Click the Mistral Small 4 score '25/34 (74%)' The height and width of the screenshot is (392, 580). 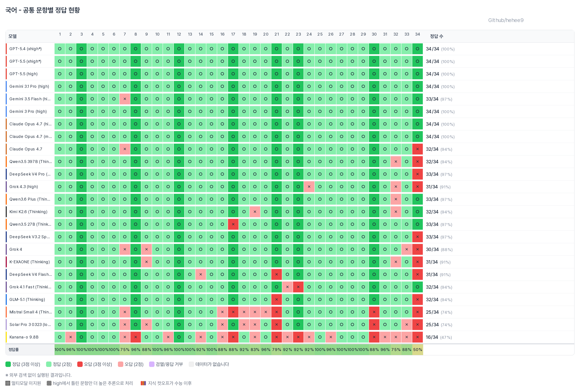click(439, 312)
